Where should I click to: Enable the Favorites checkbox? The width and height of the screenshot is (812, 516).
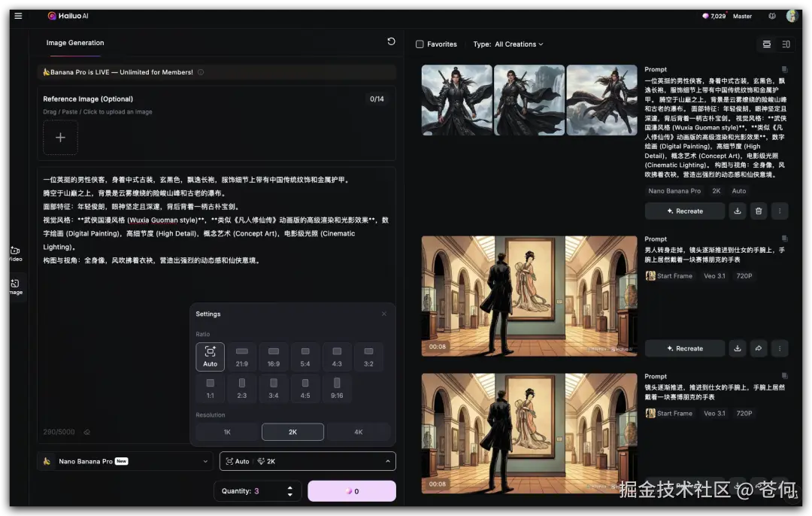click(421, 44)
